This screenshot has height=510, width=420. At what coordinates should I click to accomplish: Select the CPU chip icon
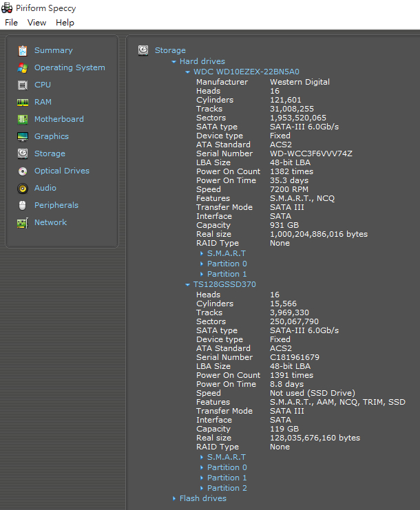click(x=23, y=85)
